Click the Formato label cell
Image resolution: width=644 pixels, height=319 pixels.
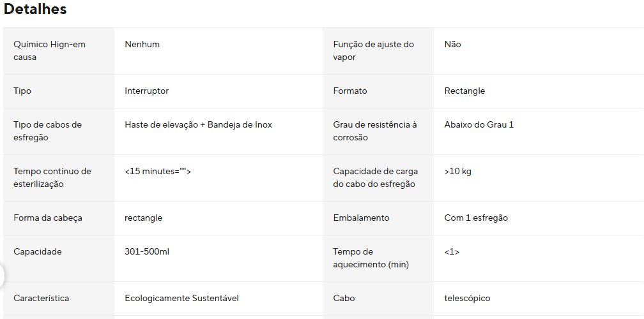click(x=350, y=91)
